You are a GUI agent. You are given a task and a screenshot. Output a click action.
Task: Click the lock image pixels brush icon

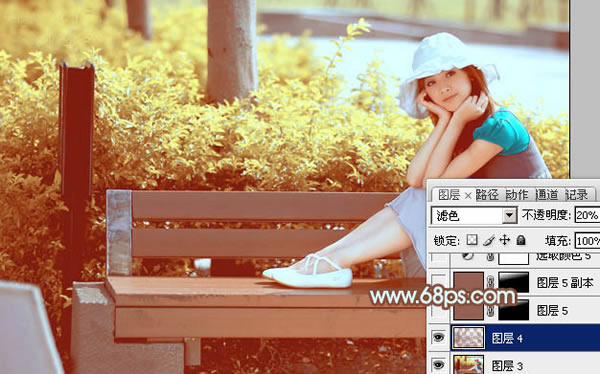(489, 240)
